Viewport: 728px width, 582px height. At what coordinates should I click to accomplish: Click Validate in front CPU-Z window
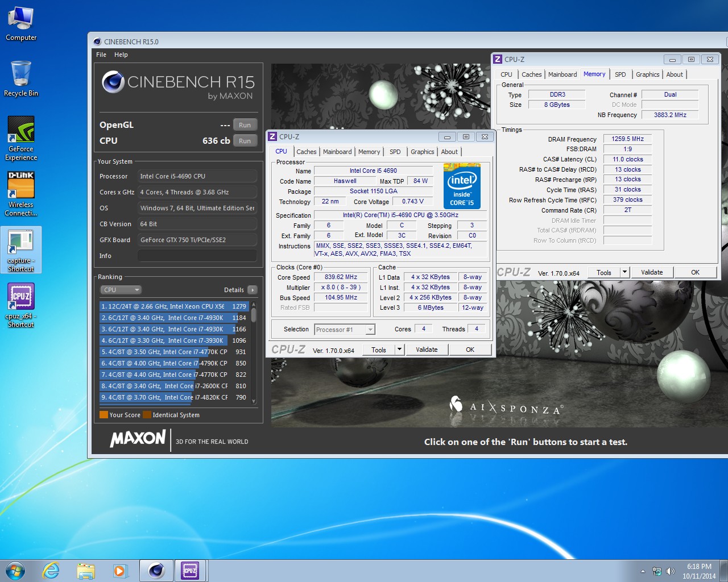click(x=427, y=350)
